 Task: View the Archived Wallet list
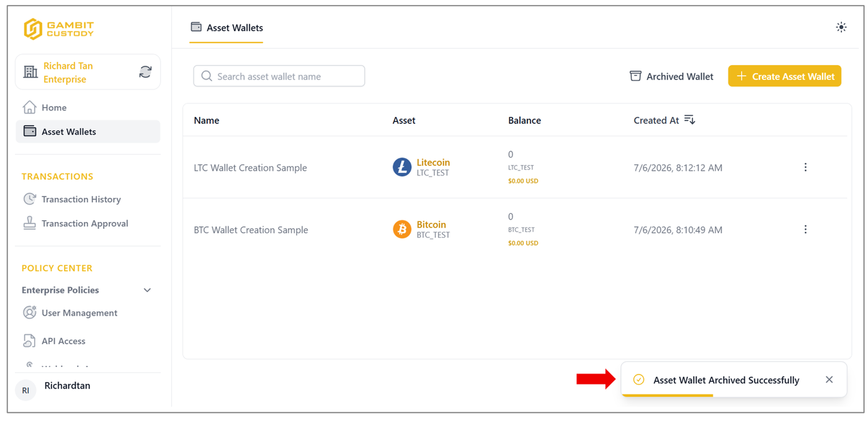pyautogui.click(x=671, y=76)
